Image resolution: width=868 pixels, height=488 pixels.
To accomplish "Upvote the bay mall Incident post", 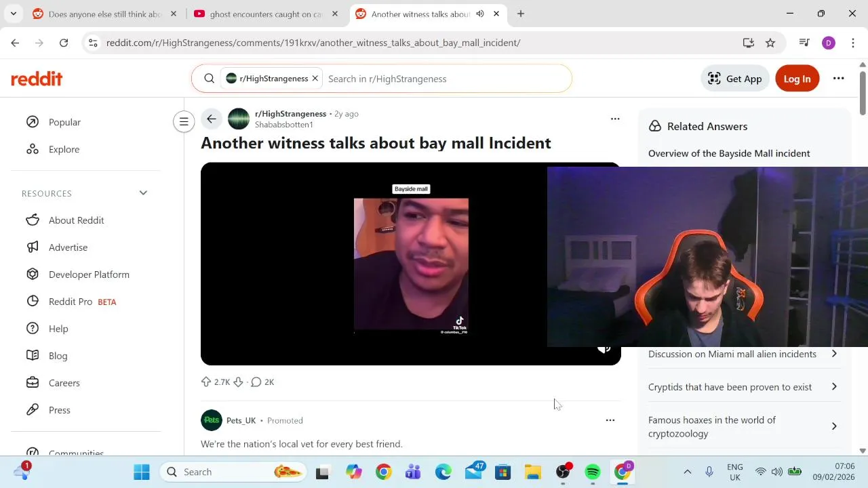I will click(x=206, y=382).
